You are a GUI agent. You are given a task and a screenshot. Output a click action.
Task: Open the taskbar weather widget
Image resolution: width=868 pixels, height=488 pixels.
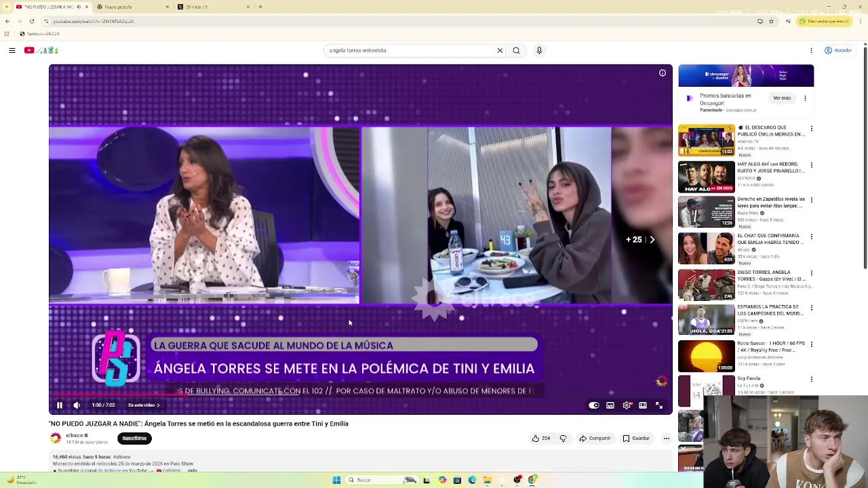coord(20,480)
